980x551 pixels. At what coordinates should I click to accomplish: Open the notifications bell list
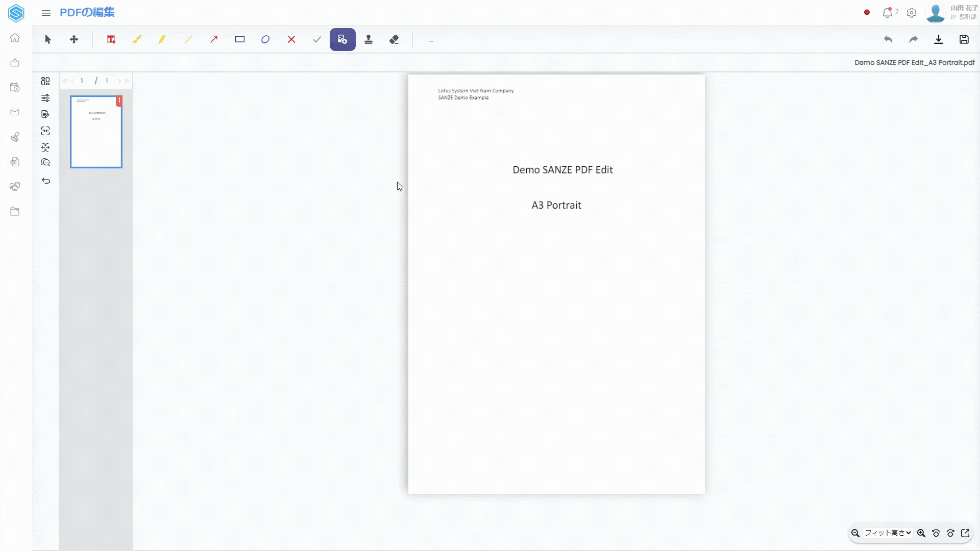tap(888, 13)
